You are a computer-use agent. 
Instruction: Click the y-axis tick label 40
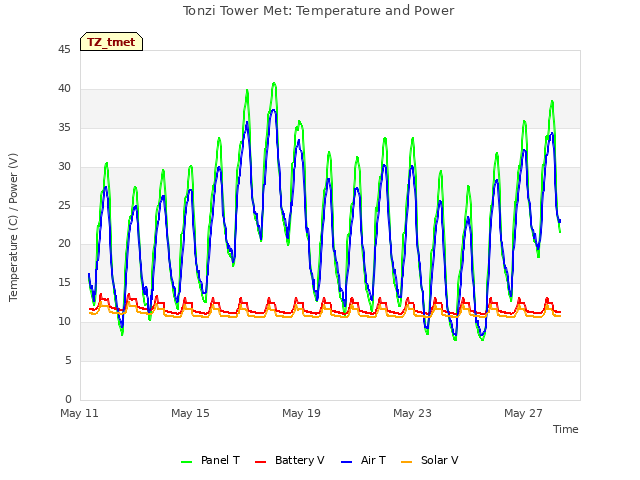click(64, 89)
